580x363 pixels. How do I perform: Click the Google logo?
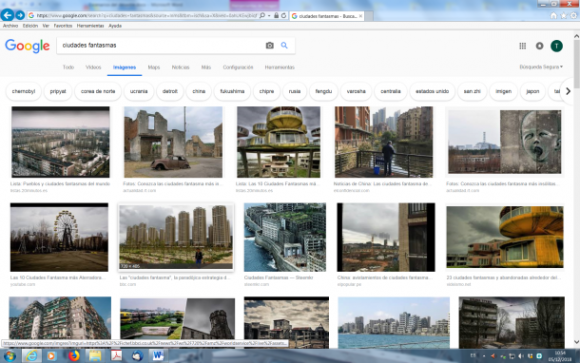pos(27,46)
